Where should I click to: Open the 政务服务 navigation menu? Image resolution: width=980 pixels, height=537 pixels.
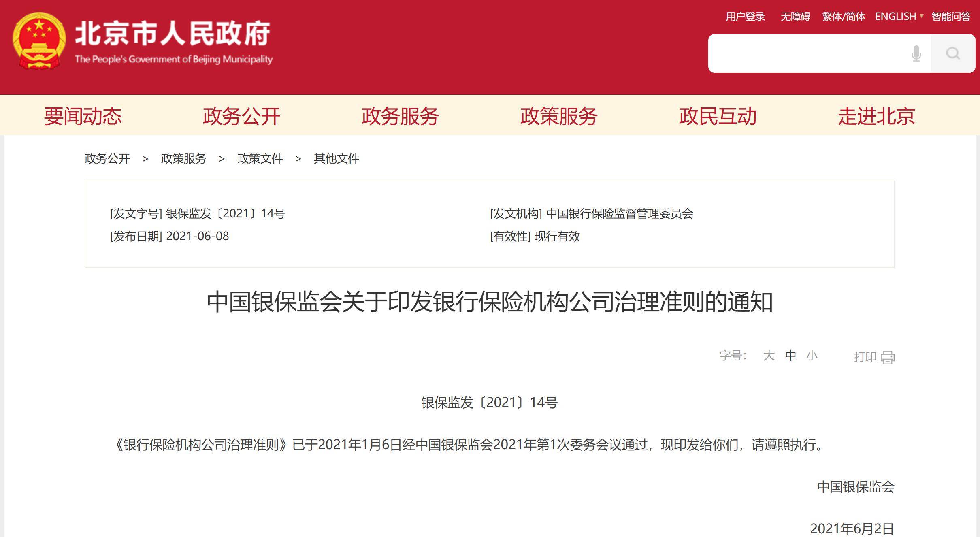401,116
